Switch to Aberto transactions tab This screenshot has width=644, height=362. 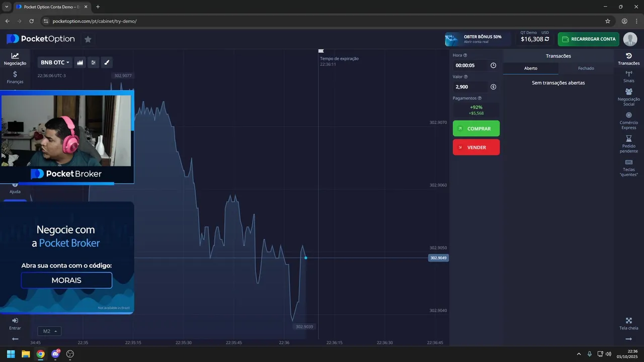[530, 68]
